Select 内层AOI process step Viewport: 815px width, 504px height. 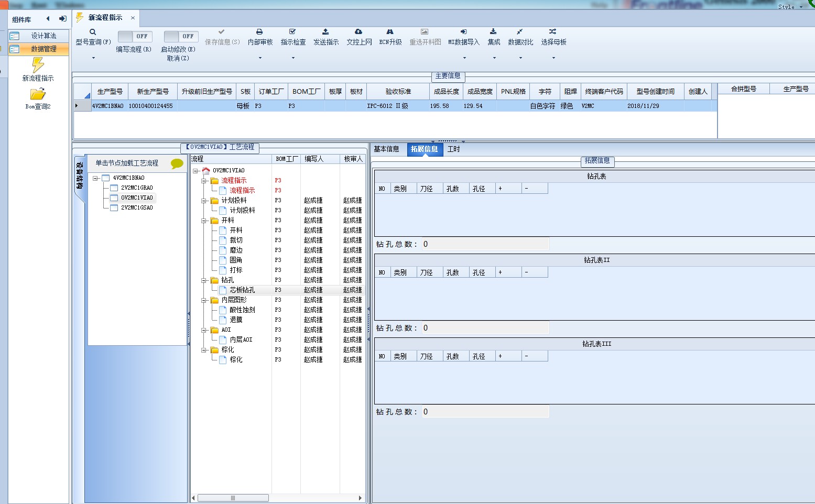point(241,339)
